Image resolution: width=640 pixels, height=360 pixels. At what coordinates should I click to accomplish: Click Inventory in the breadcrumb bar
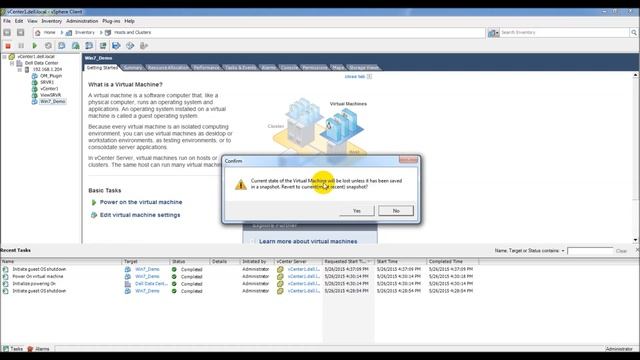[x=84, y=32]
